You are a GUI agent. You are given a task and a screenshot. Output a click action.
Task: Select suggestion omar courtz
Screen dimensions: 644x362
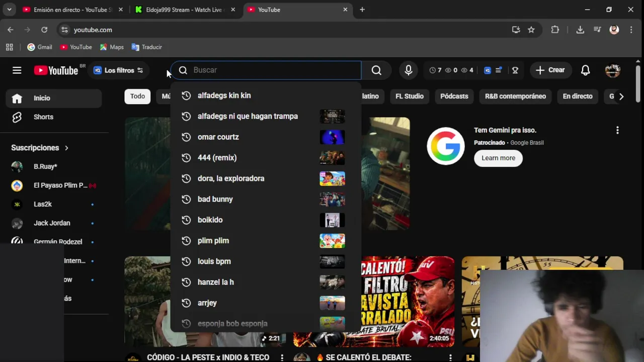(x=266, y=137)
